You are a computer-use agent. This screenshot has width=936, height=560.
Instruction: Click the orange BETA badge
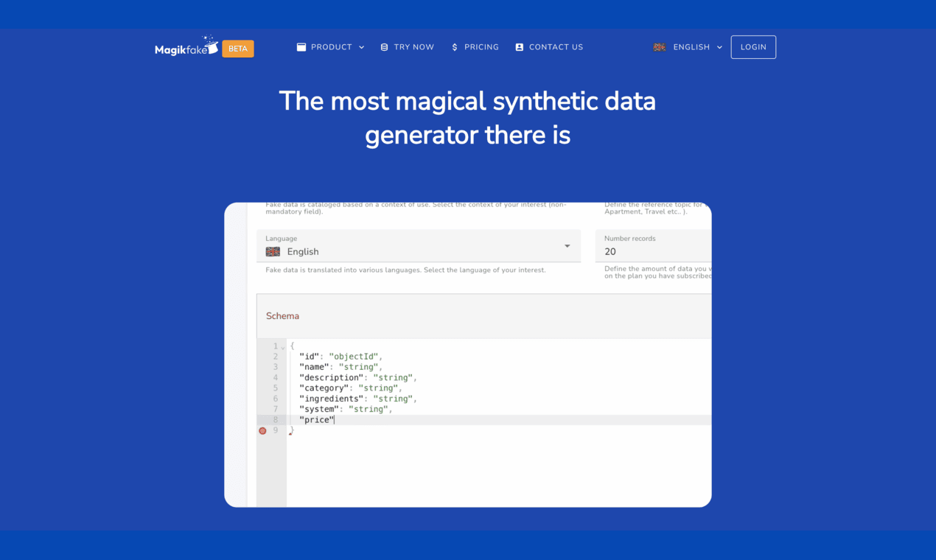237,49
